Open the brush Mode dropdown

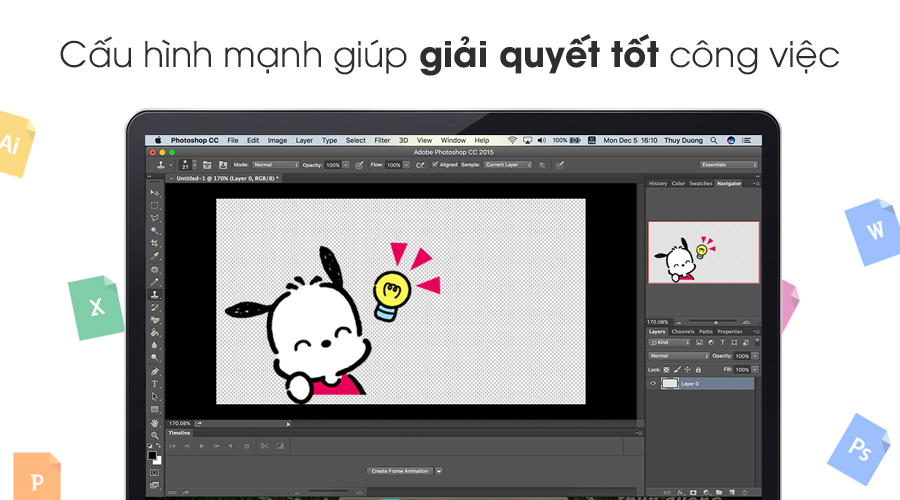click(x=275, y=164)
